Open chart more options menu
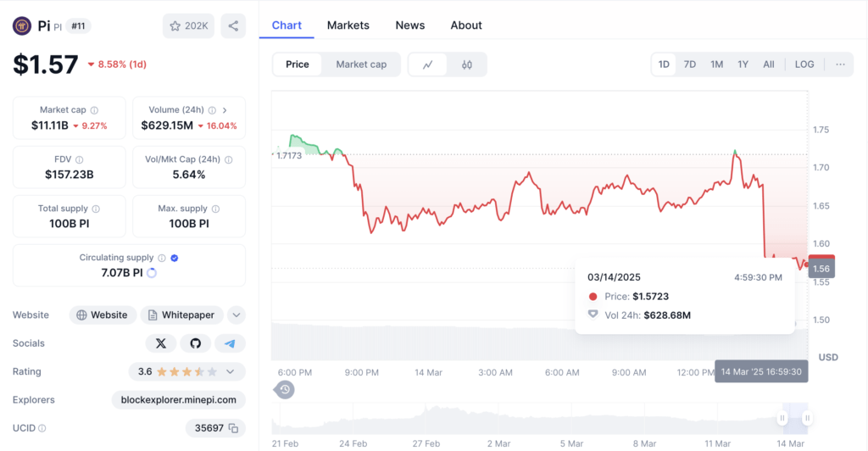This screenshot has width=868, height=451. coord(840,64)
